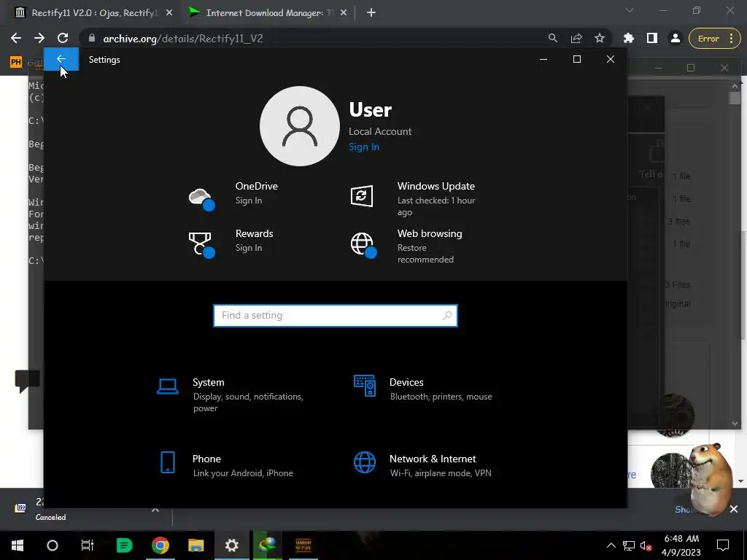Image resolution: width=747 pixels, height=560 pixels.
Task: Open the Web browsing globe icon
Action: [363, 245]
